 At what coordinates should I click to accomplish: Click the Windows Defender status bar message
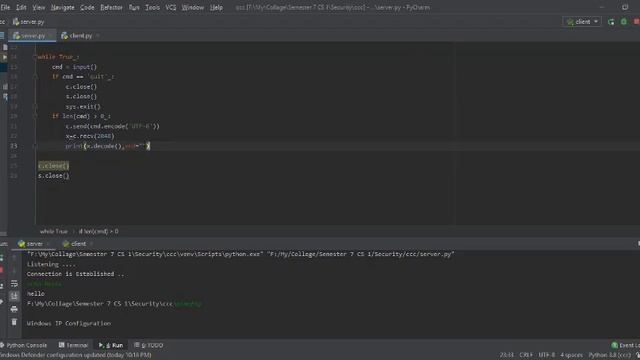(76, 355)
